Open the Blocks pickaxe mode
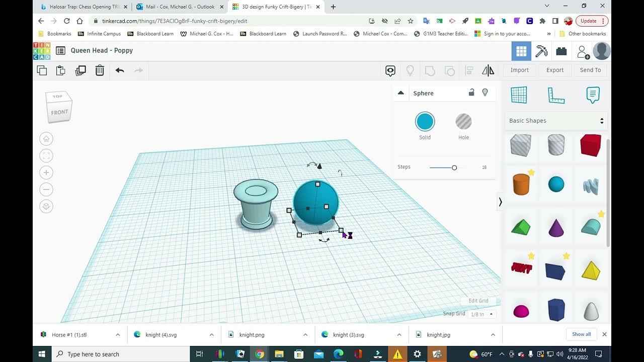644x362 pixels. point(541,51)
